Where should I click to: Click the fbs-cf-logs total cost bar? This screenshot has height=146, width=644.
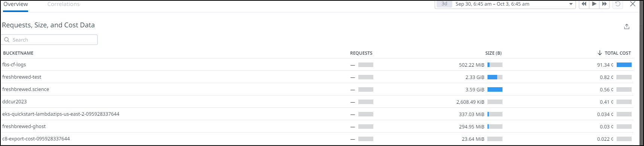coord(624,65)
